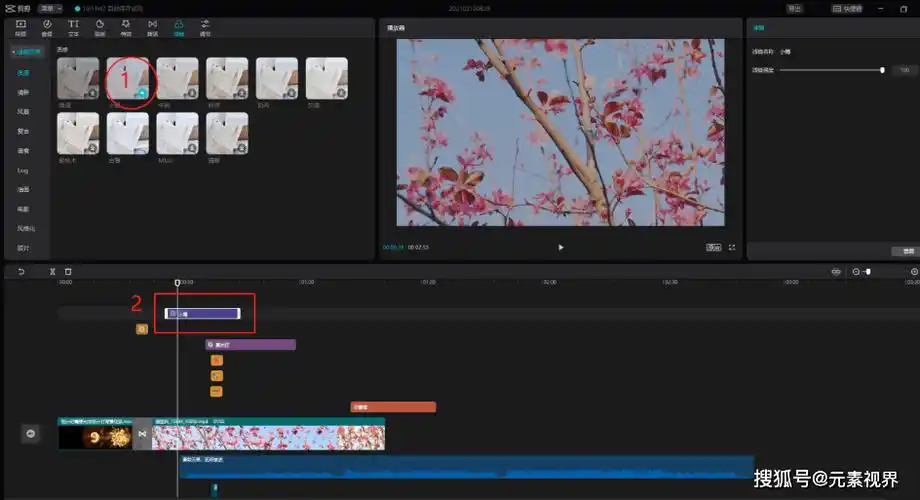920x500 pixels.
Task: Select the second category in filter sidebar
Action: [23, 92]
